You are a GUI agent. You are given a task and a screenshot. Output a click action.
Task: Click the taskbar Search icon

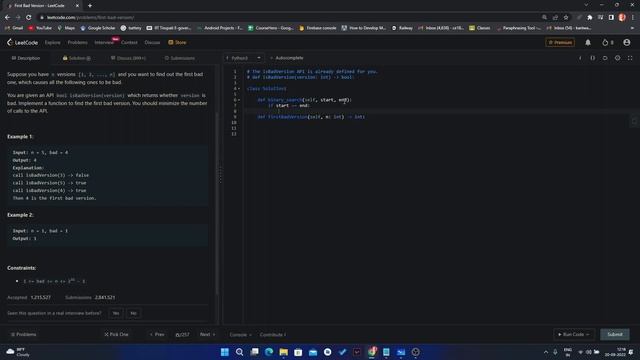pos(240,352)
